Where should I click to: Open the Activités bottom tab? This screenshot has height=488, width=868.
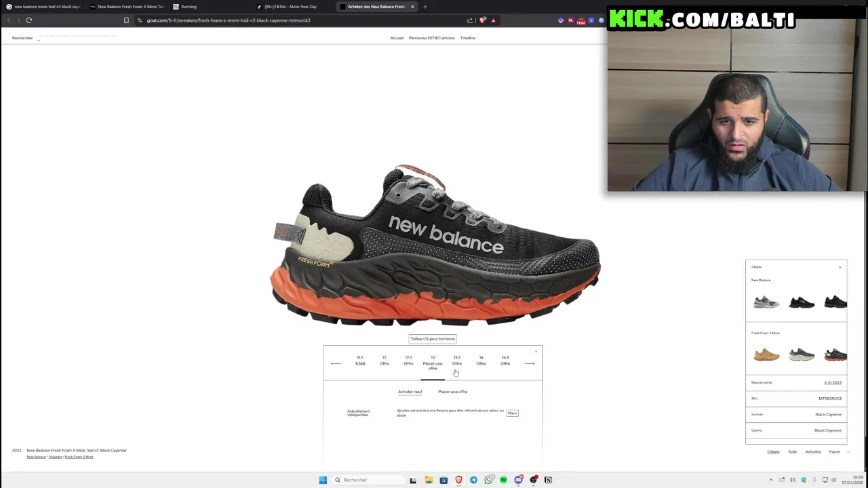813,452
